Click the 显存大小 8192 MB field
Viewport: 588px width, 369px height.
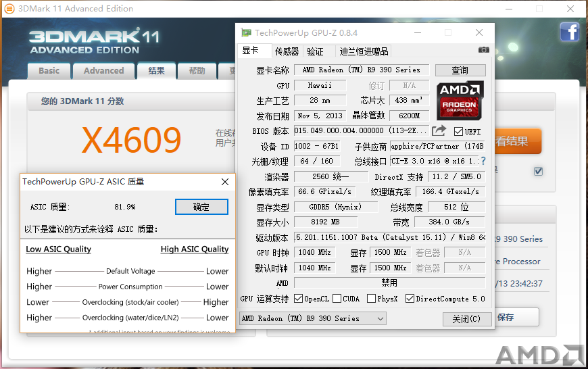pyautogui.click(x=326, y=222)
